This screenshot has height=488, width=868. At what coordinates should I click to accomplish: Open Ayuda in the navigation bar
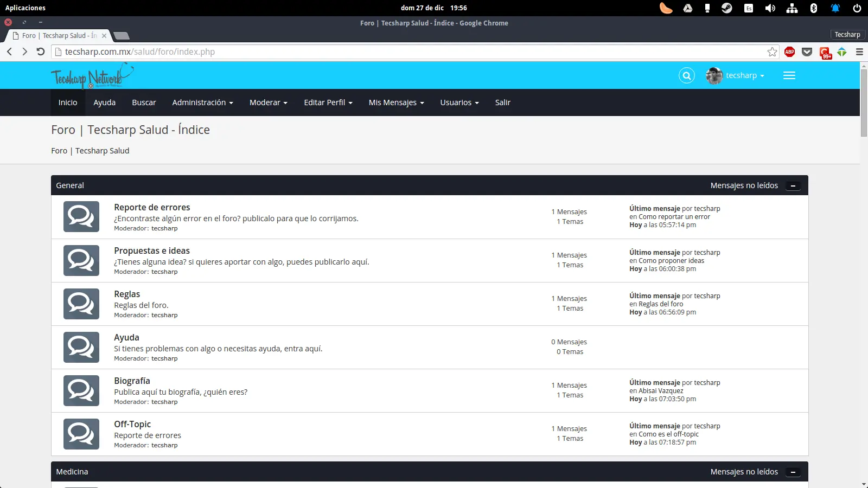104,102
